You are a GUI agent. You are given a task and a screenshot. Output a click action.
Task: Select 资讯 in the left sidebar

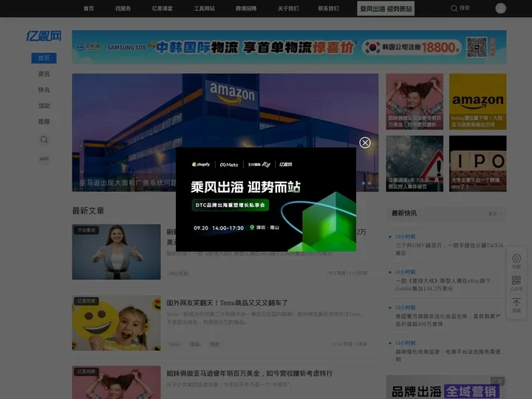point(44,74)
